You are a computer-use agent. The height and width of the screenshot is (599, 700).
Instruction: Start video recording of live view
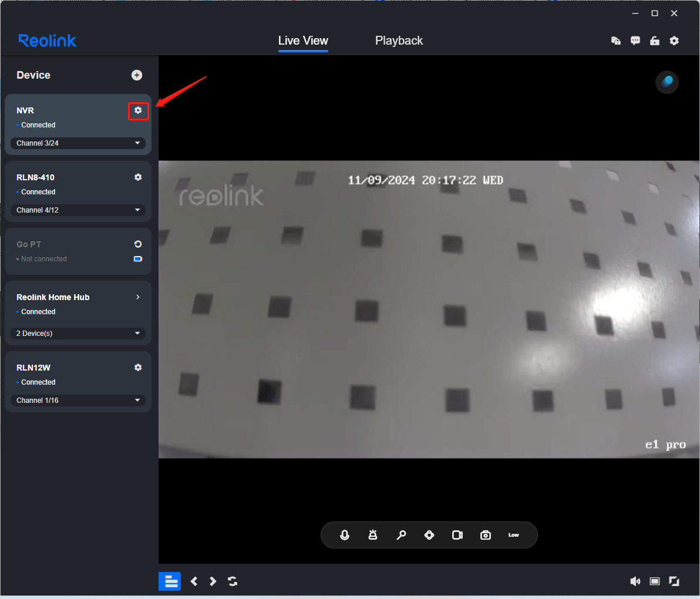457,535
